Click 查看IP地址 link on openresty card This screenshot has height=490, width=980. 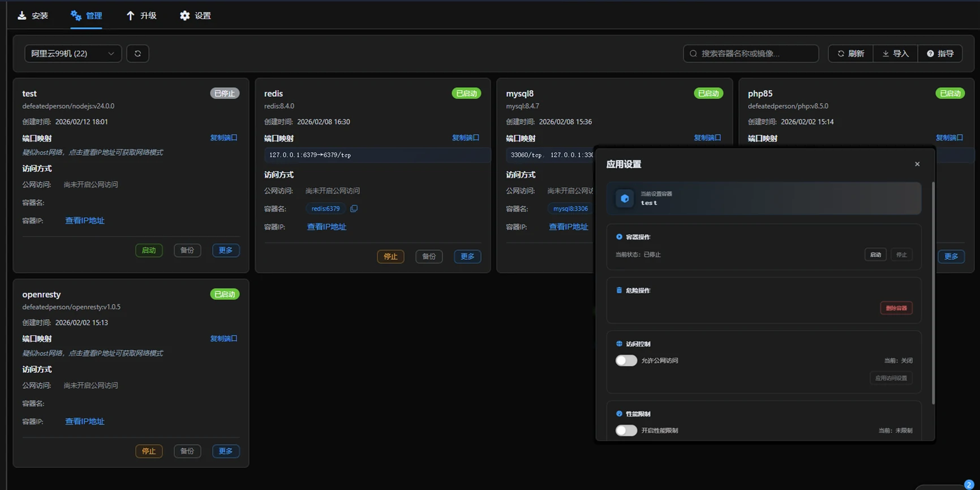pyautogui.click(x=85, y=422)
